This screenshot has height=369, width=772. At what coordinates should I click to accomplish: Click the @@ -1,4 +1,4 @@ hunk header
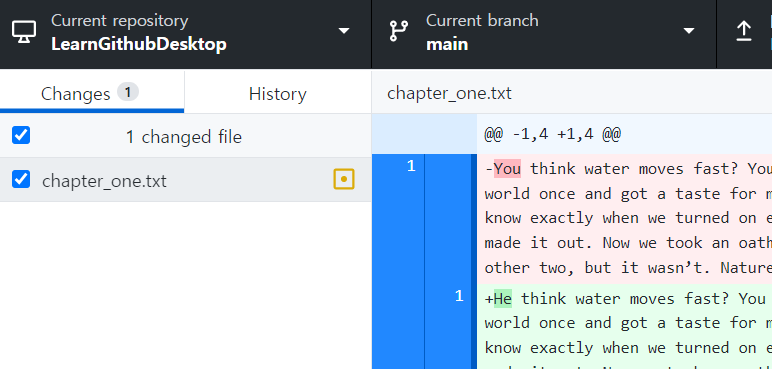552,134
